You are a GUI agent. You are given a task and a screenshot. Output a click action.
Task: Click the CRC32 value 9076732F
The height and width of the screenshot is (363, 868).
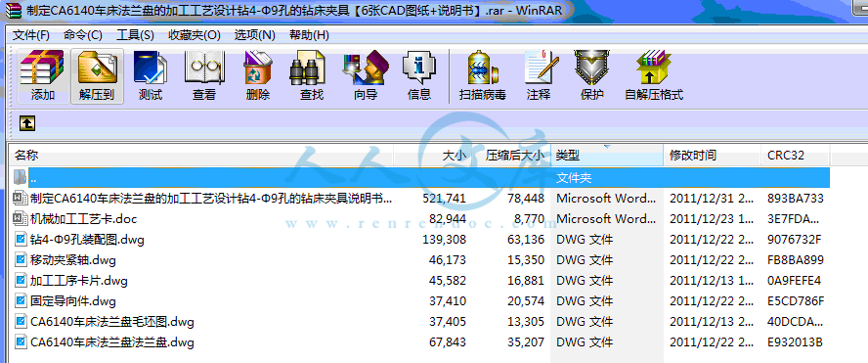(795, 240)
